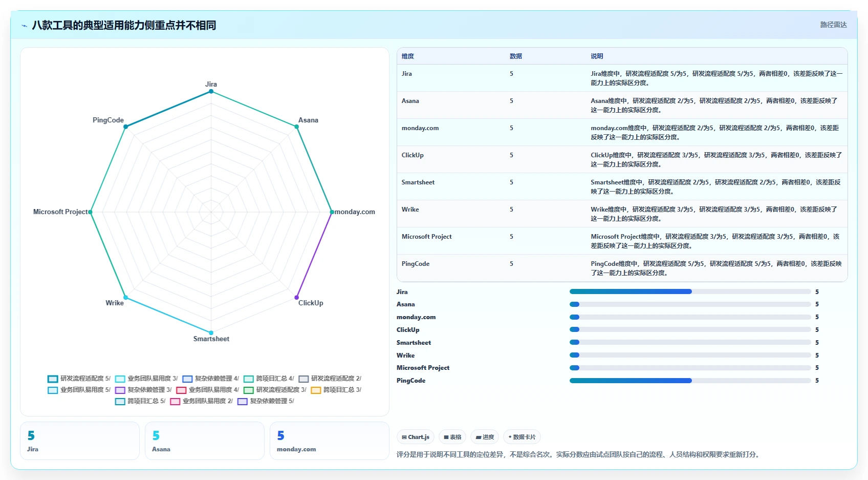Image resolution: width=868 pixels, height=480 pixels.
Task: Click the Smartsheet axis label on radar
Action: tap(211, 339)
